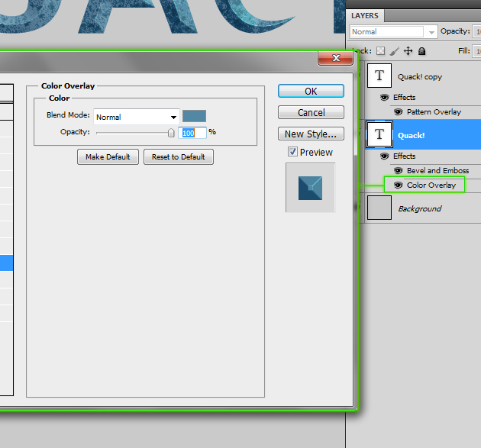Click the Opacity percentage input field

click(192, 132)
